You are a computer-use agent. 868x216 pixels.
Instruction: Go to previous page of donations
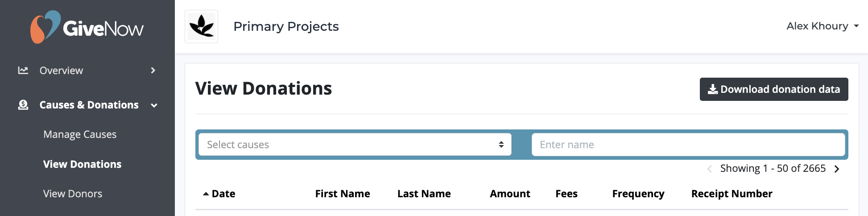tap(709, 169)
